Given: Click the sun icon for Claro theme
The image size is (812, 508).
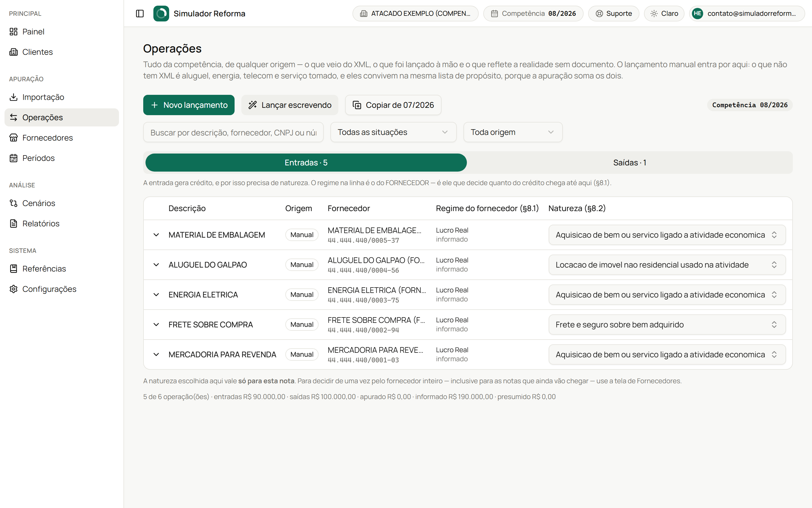Looking at the screenshot, I should click(654, 14).
